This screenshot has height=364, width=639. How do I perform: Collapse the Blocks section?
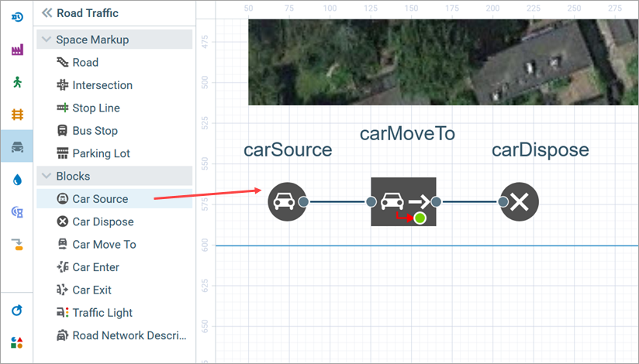(x=46, y=176)
